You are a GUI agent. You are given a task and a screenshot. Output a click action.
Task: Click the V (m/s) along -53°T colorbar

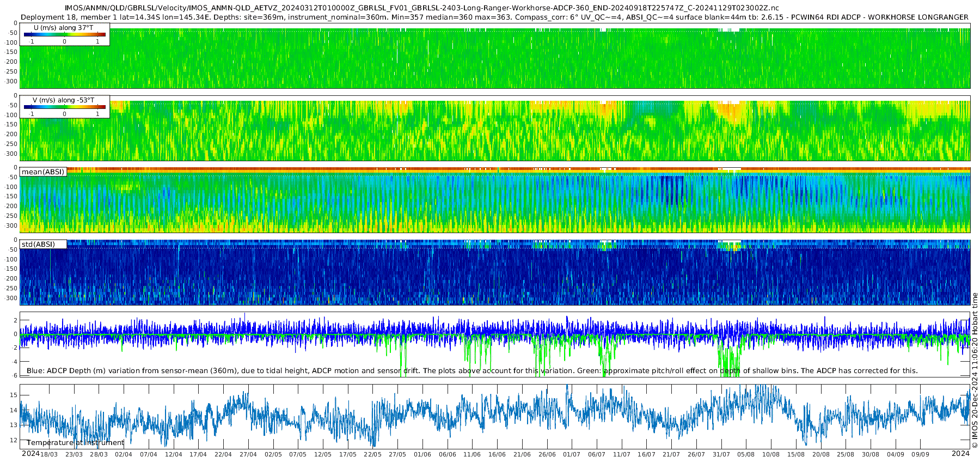point(65,107)
